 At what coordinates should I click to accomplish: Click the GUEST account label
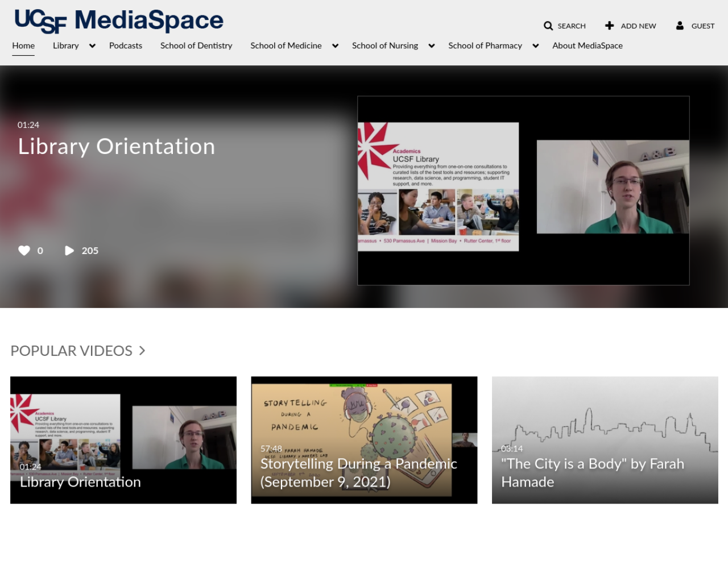click(x=703, y=26)
